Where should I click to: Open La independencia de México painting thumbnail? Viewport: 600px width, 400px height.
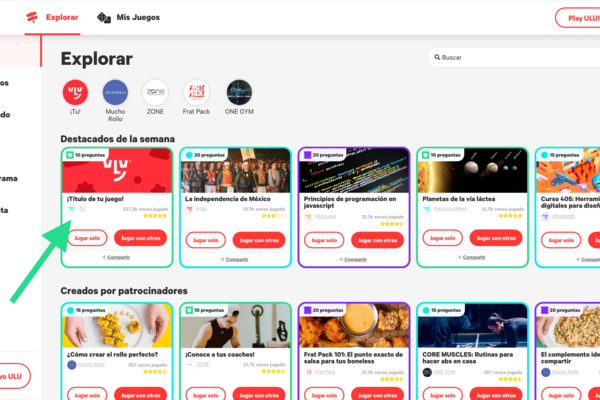[x=236, y=171]
